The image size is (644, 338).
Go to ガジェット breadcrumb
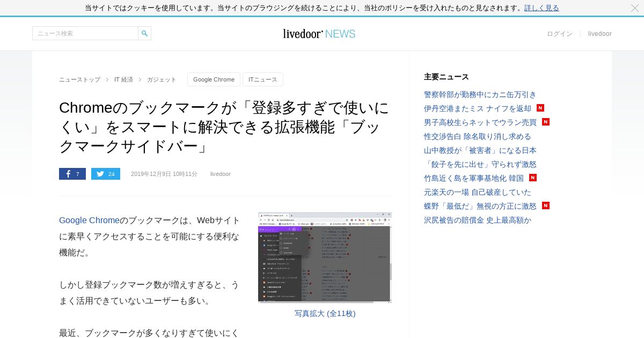coord(162,79)
